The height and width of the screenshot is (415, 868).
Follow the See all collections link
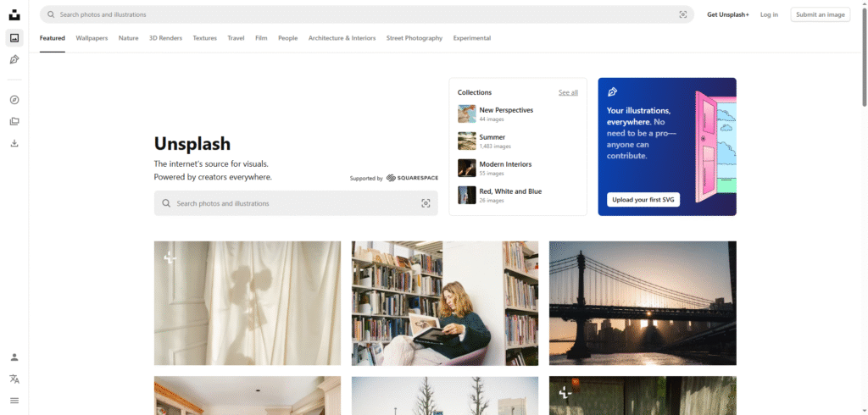[568, 92]
